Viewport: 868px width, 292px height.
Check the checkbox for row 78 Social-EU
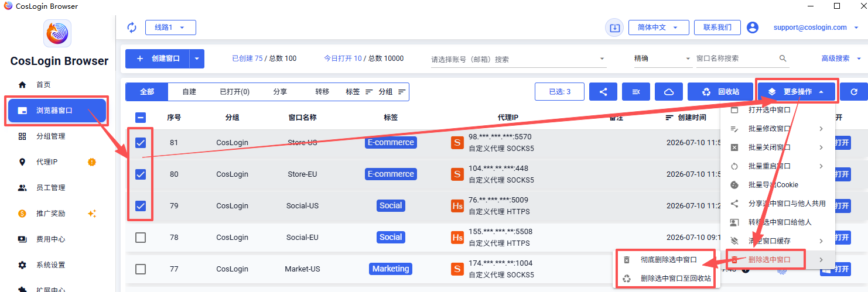pos(141,238)
